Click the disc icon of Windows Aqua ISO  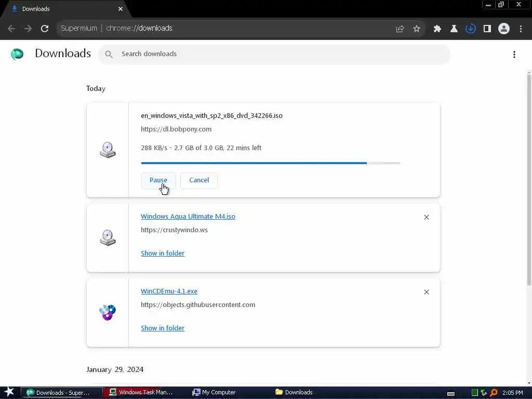108,237
